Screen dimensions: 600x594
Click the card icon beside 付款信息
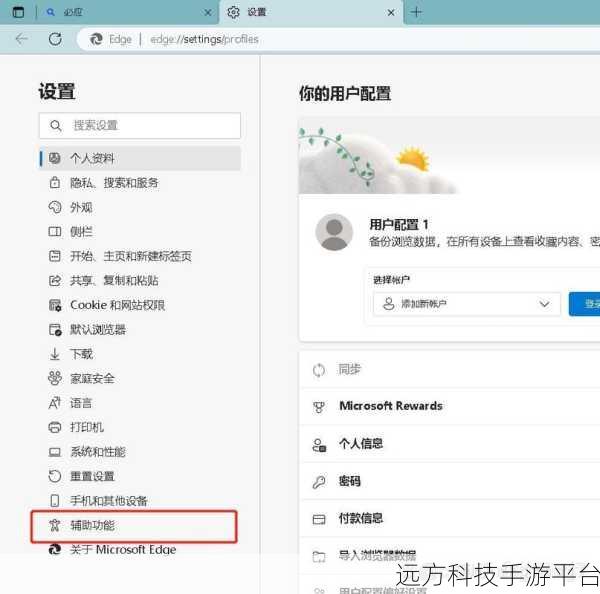click(319, 519)
